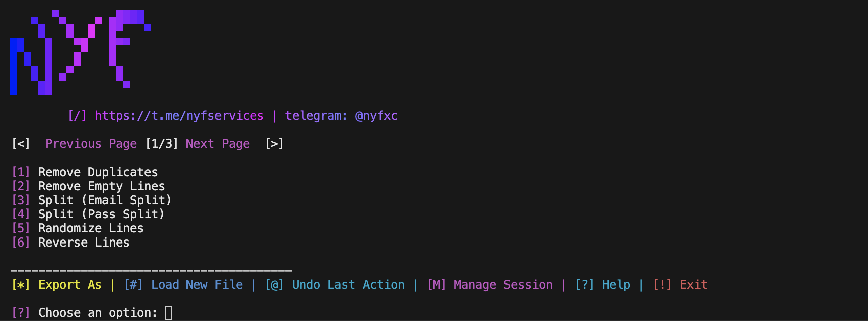868x321 pixels.
Task: Click the [M] Manage Session marker
Action: click(x=437, y=285)
